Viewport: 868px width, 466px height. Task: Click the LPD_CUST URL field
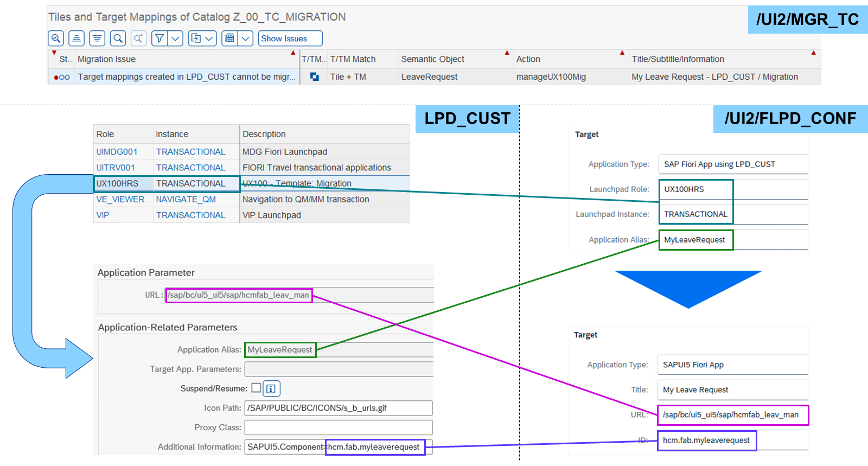tap(299, 295)
